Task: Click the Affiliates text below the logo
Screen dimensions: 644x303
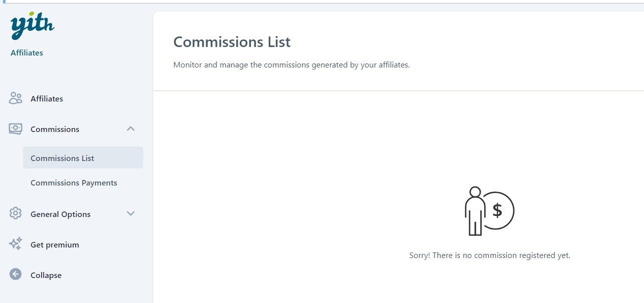Action: click(x=27, y=53)
